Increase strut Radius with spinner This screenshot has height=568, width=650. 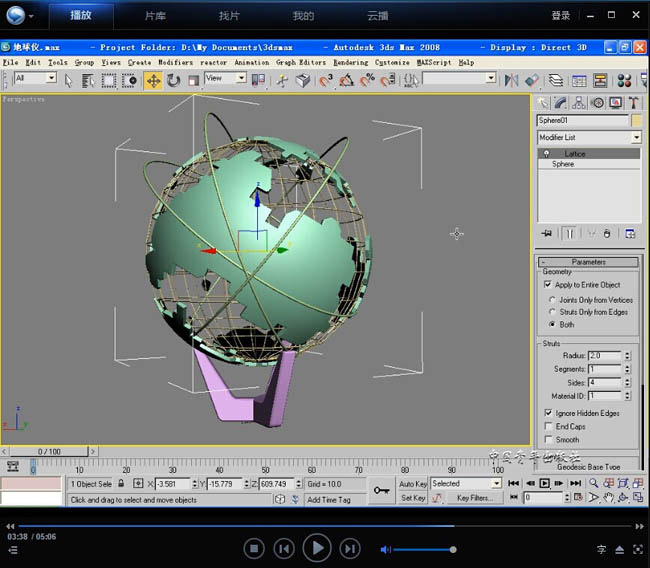[x=627, y=353]
